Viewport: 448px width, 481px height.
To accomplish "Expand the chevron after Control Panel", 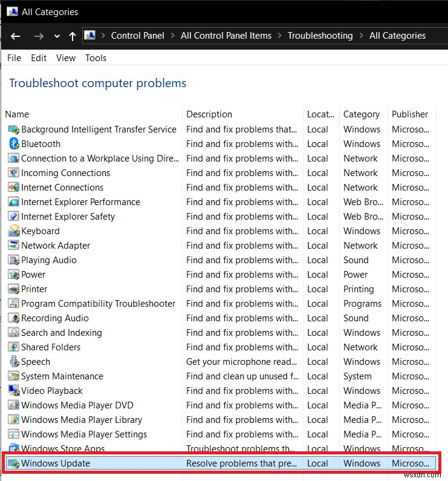I will coord(173,36).
